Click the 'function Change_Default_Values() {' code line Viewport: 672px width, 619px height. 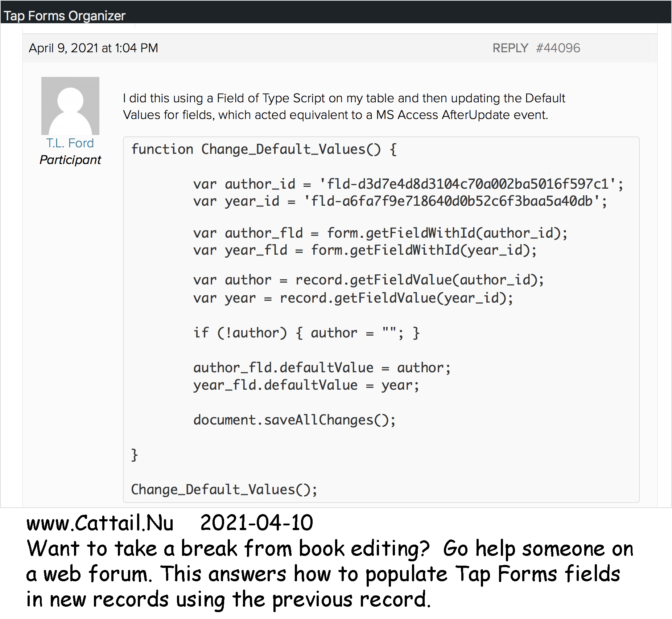pos(264,149)
